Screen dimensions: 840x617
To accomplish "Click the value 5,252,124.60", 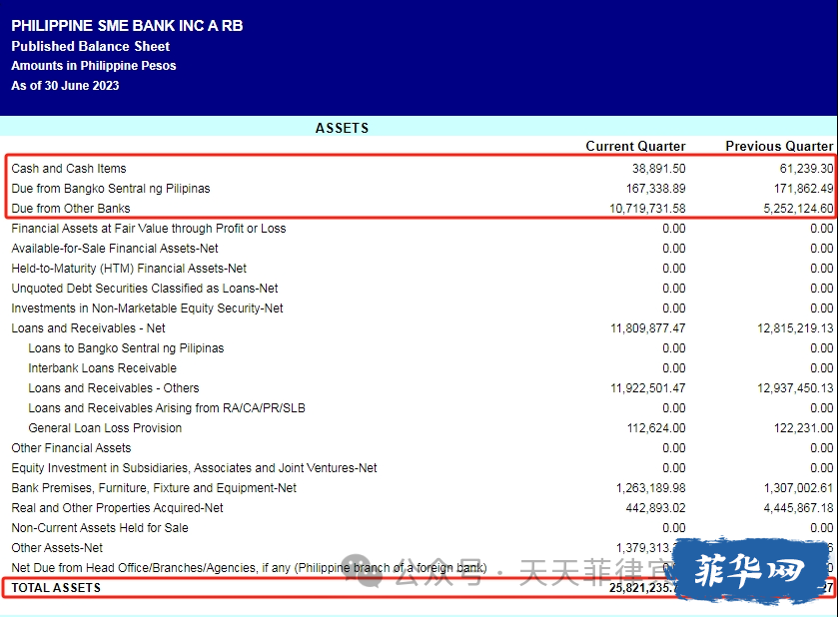I will (798, 209).
